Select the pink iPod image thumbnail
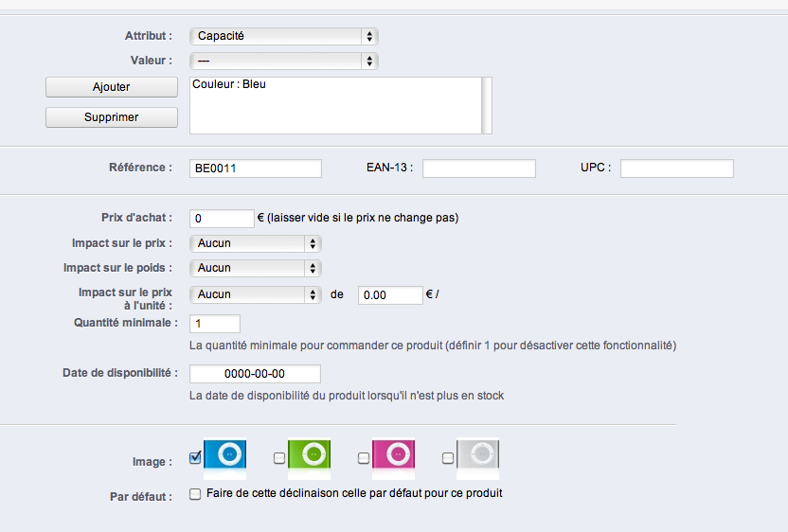This screenshot has height=532, width=788. point(393,455)
